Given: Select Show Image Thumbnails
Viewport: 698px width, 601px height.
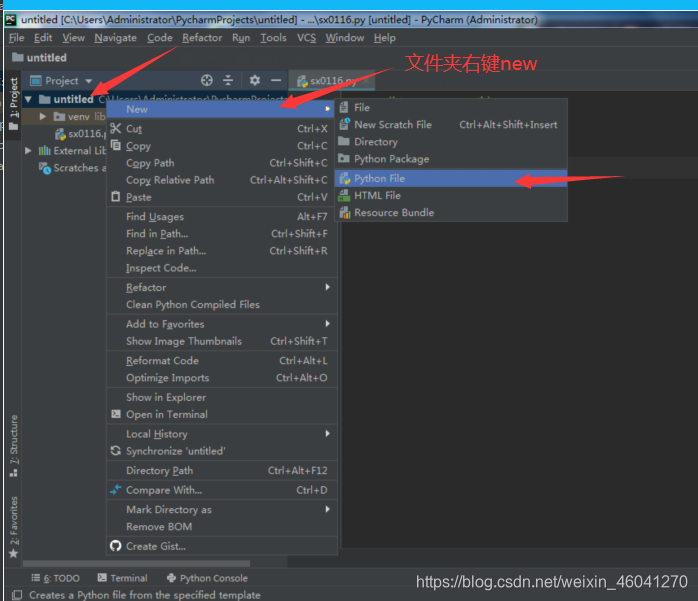Looking at the screenshot, I should (221, 341).
